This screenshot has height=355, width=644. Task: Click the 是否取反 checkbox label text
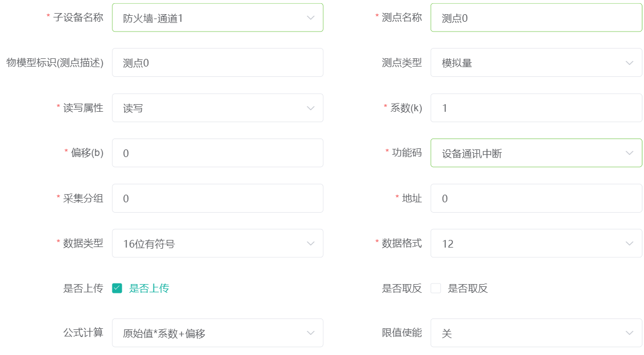pos(468,288)
